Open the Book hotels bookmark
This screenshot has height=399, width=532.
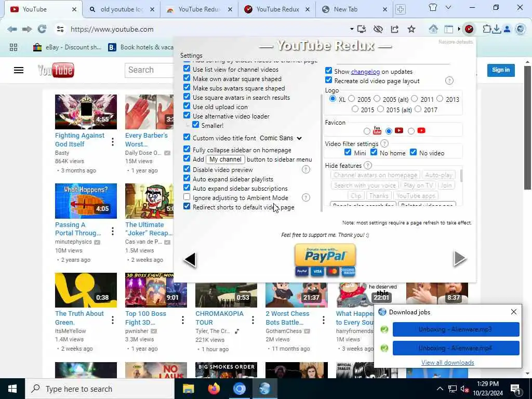[x=140, y=47]
